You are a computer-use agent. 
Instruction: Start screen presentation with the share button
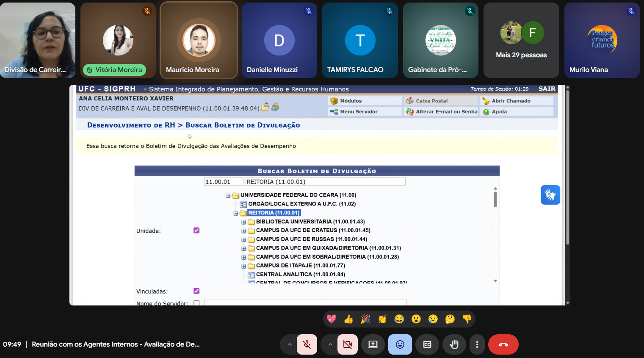coord(373,344)
